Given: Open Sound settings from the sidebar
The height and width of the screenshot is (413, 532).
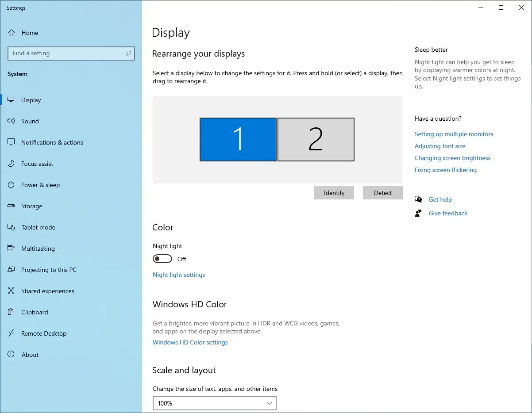Looking at the screenshot, I should (x=30, y=121).
